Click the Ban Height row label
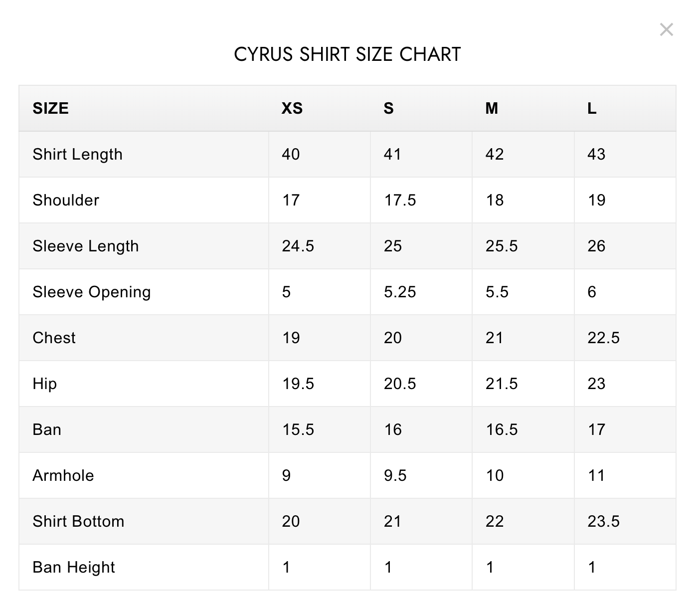 click(74, 567)
